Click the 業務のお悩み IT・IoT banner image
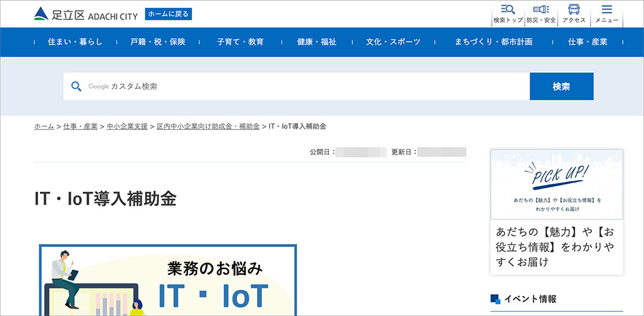The height and width of the screenshot is (316, 644). point(168,280)
